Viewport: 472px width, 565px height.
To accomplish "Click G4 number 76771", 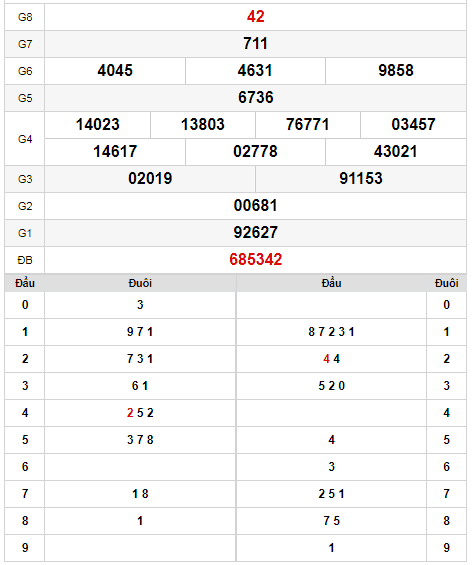I will coord(308,125).
